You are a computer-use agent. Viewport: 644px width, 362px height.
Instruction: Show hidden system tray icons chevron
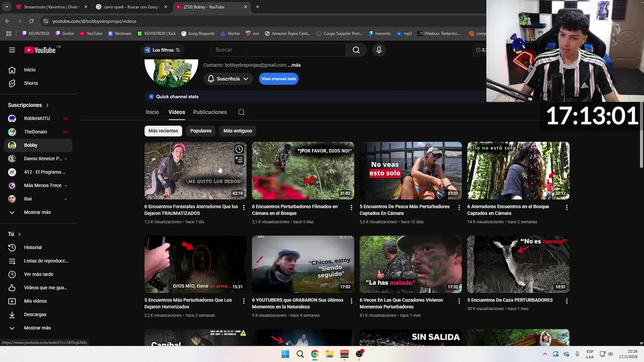[545, 354]
